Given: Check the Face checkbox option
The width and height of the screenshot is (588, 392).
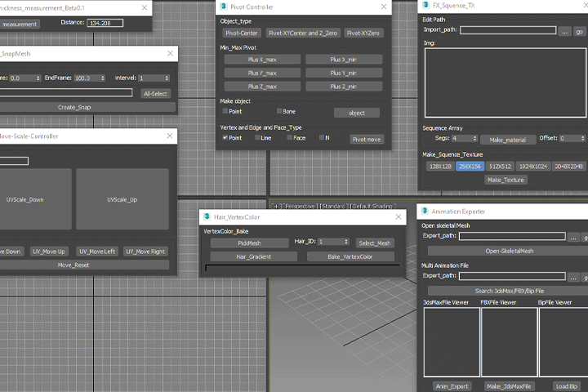Looking at the screenshot, I should click(289, 138).
